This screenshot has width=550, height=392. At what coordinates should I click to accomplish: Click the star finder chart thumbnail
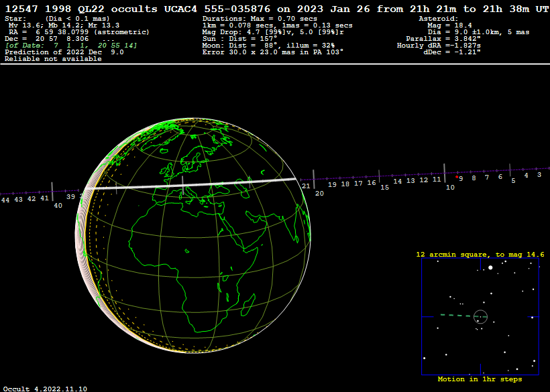480,317
